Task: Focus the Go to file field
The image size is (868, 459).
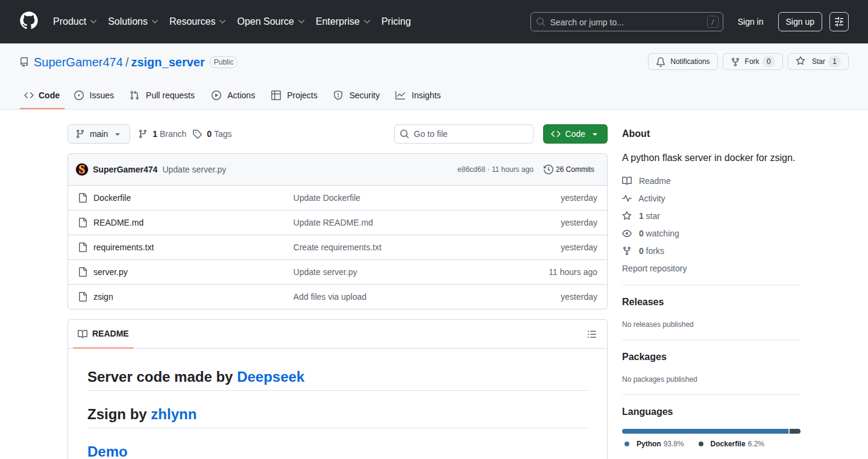Action: [x=464, y=134]
